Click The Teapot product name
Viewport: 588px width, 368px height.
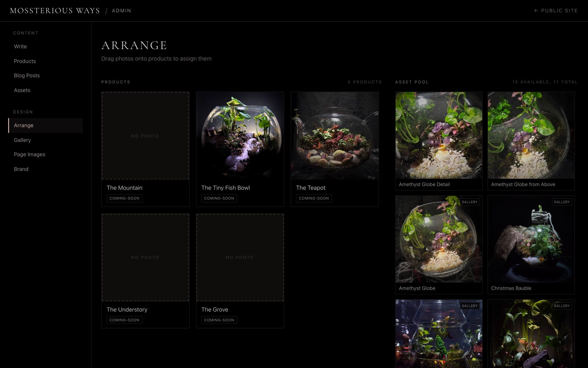coord(311,188)
